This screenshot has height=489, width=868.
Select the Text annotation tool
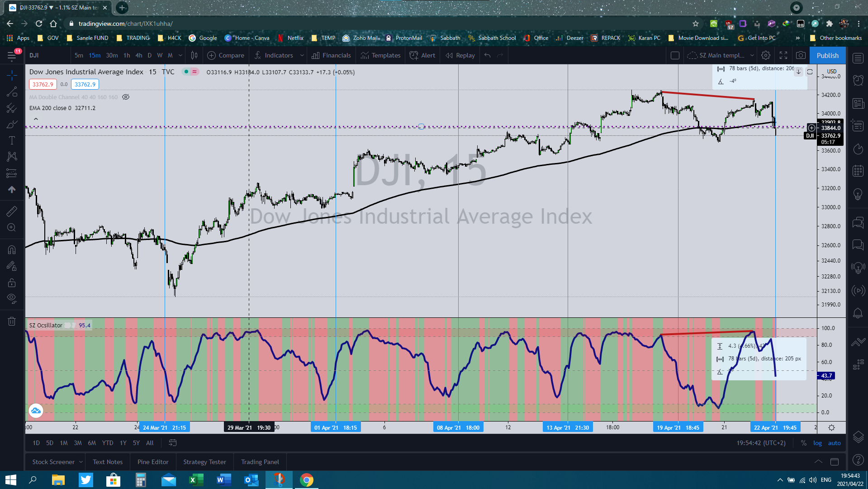click(12, 140)
